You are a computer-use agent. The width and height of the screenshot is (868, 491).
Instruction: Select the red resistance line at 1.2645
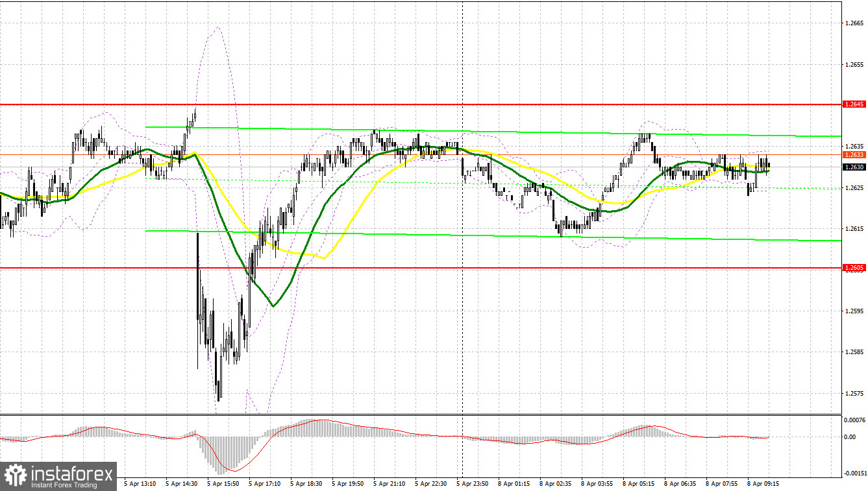[421, 104]
